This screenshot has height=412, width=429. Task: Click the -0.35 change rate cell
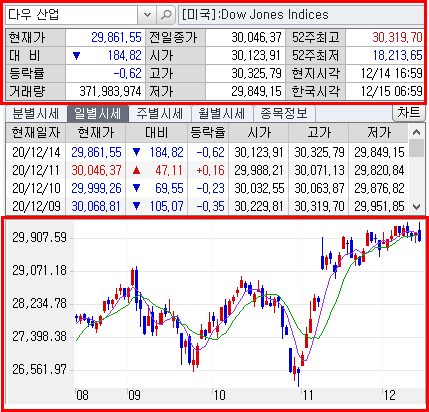(210, 206)
